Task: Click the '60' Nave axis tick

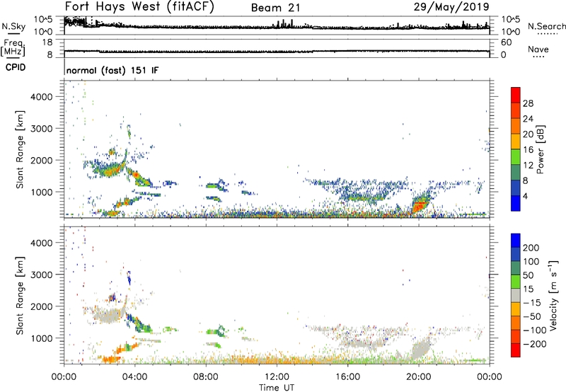Action: pyautogui.click(x=506, y=42)
